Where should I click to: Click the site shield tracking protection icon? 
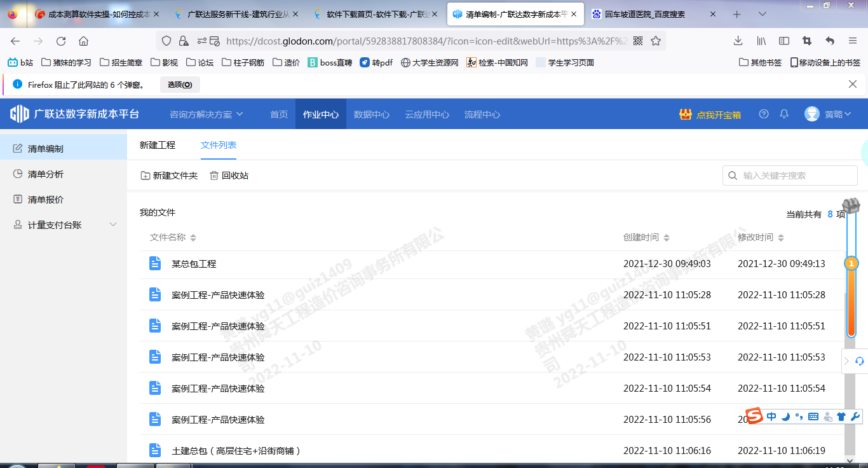click(166, 41)
